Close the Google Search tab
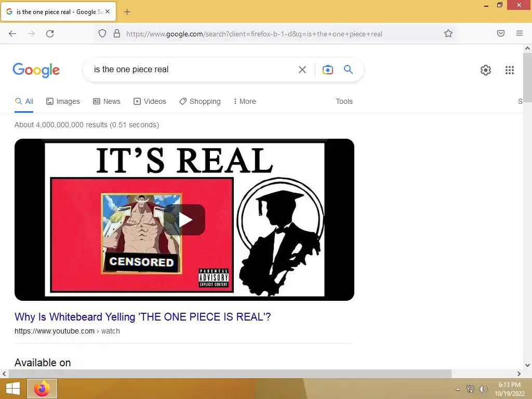Viewport: 532px width, 399px height. coord(108,11)
